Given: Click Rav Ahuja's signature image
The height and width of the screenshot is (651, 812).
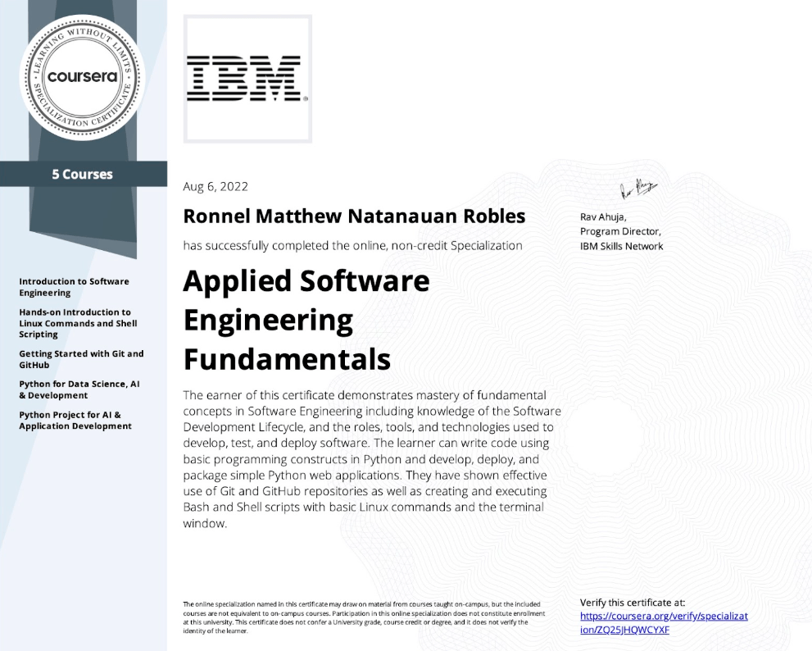Looking at the screenshot, I should coord(639,189).
